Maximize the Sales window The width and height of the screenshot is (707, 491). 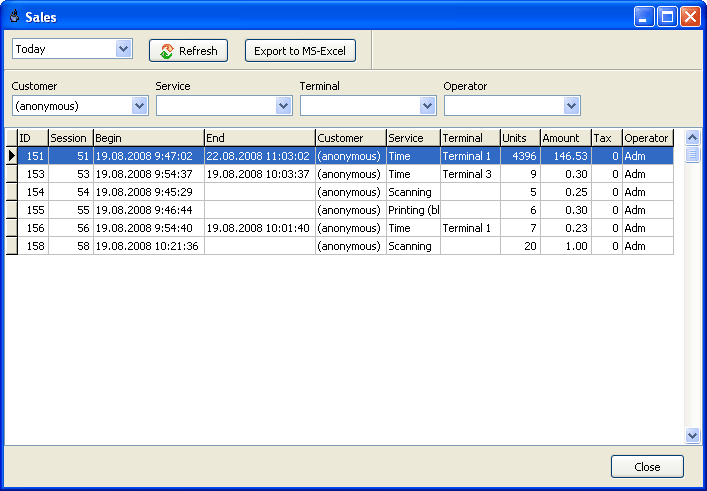(667, 17)
